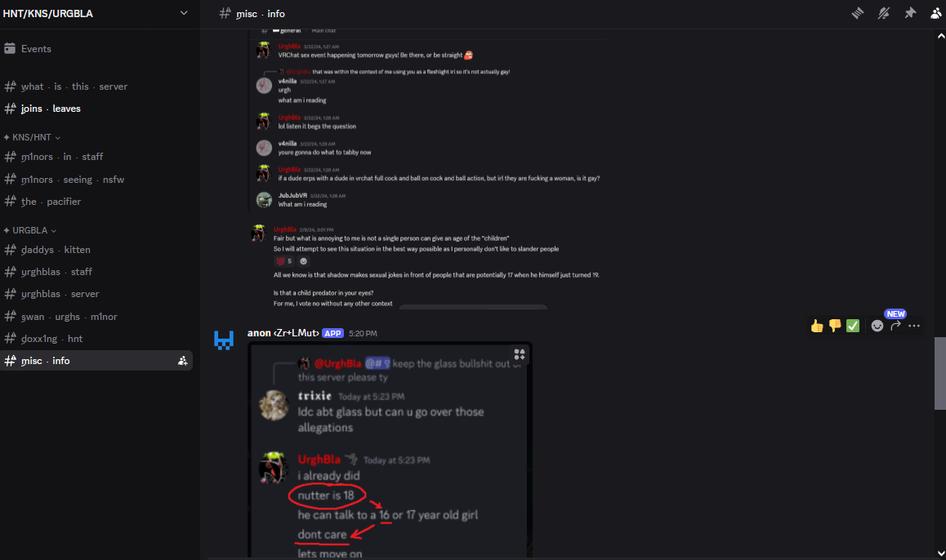This screenshot has width=946, height=560.
Task: Toggle notification settings bell icon
Action: pos(884,13)
